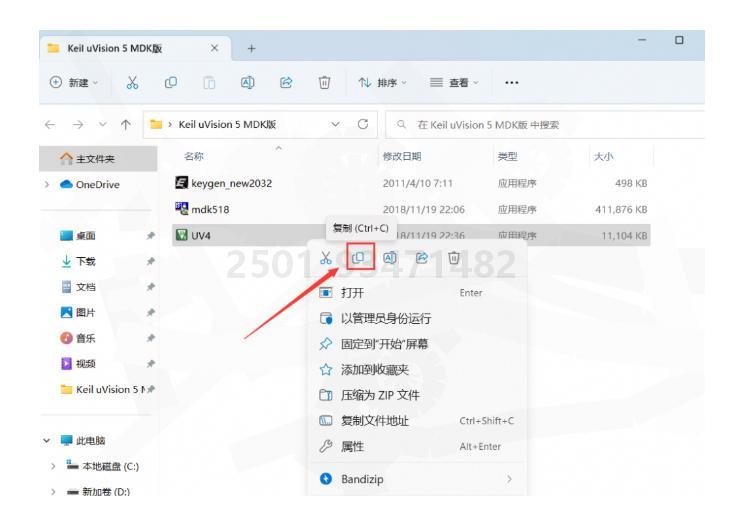This screenshot has height=527, width=744.
Task: Click the Rename icon in the top toolbar
Action: tap(248, 83)
